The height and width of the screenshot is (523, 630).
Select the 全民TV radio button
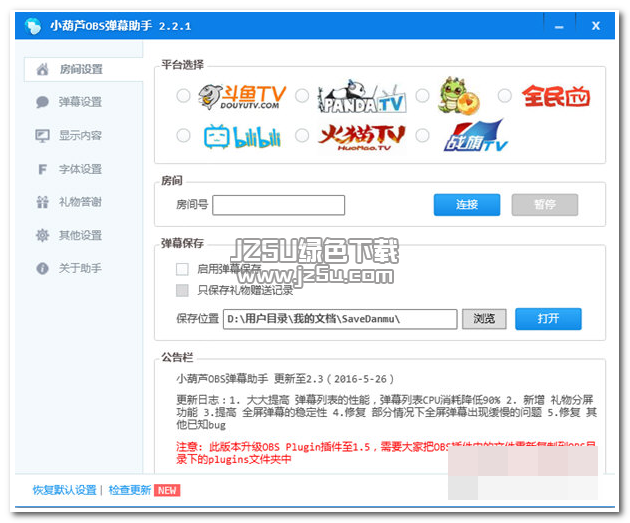505,96
